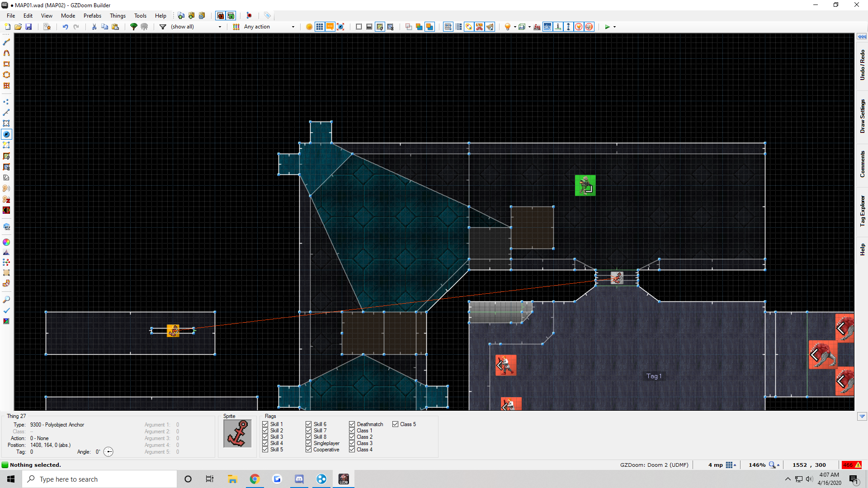Toggle the Class 5 checkbox
Viewport: 868px width, 488px height.
(396, 424)
